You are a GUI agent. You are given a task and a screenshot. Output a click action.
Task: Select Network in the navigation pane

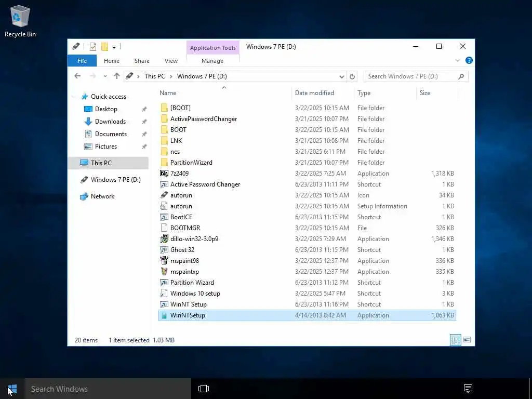[x=102, y=196]
